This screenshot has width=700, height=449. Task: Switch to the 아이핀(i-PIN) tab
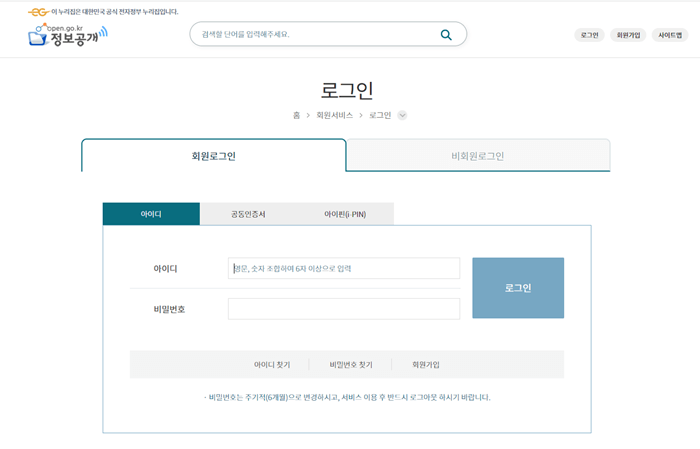click(x=345, y=214)
